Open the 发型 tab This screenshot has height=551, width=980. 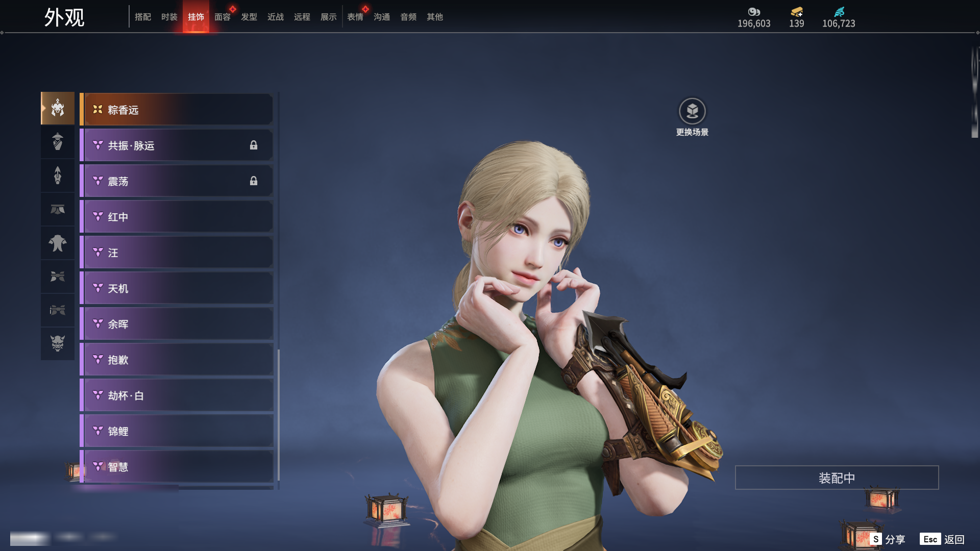pyautogui.click(x=249, y=17)
